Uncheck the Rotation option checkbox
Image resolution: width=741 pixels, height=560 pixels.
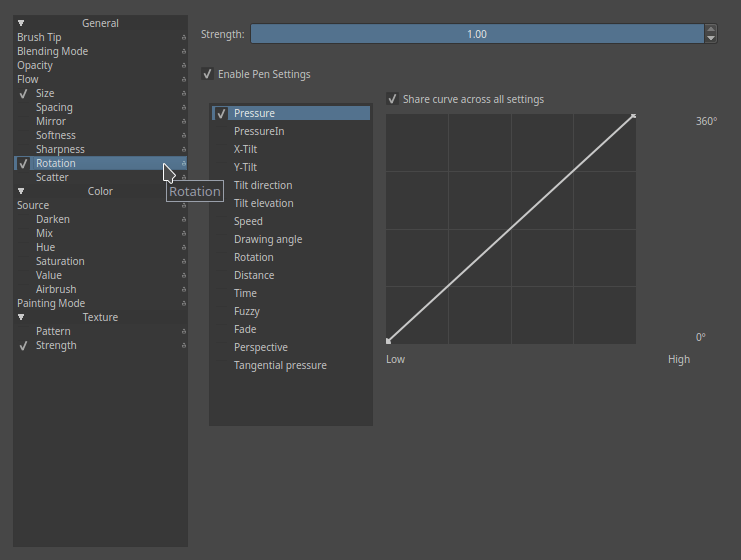coord(23,164)
